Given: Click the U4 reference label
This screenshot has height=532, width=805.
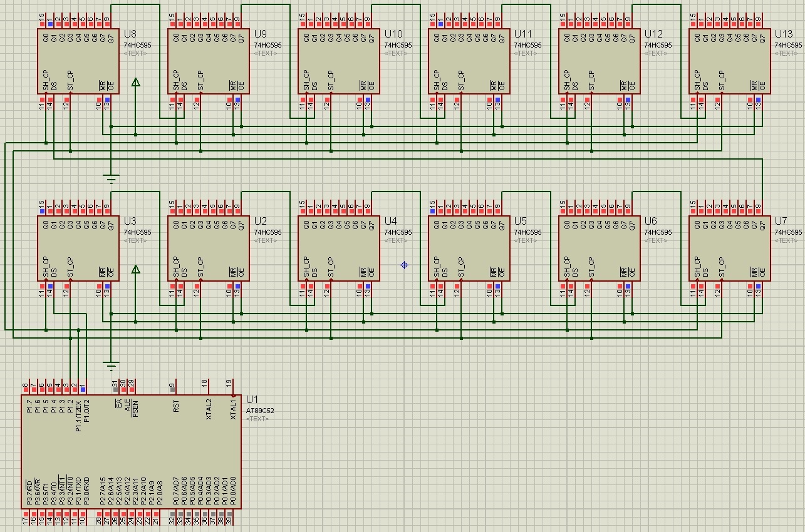Looking at the screenshot, I should [x=390, y=221].
